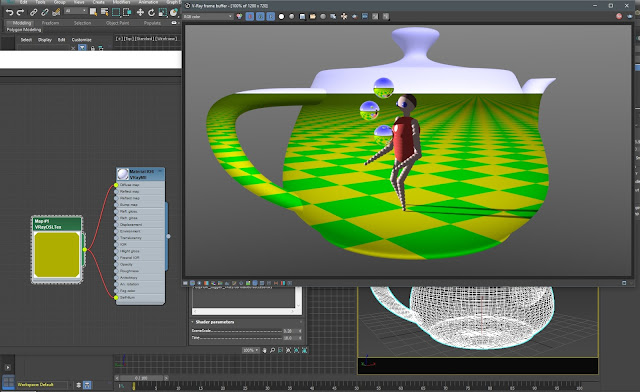Screen dimensions: 640x392
Task: Select the Link tool chain icon
Action: pyautogui.click(x=33, y=12)
